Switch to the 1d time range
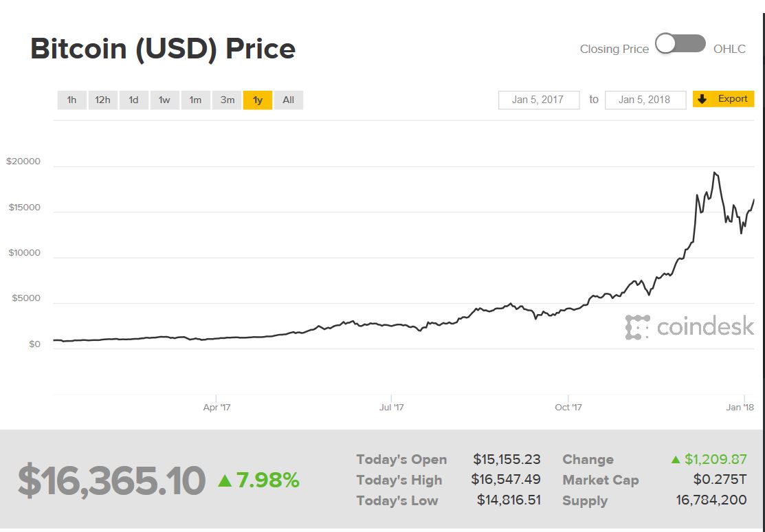765x532 pixels. [133, 100]
